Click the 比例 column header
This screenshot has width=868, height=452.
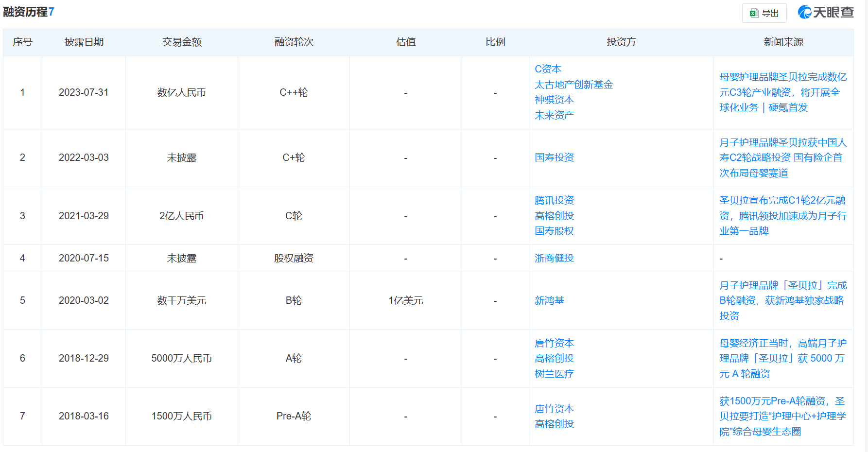(x=495, y=42)
